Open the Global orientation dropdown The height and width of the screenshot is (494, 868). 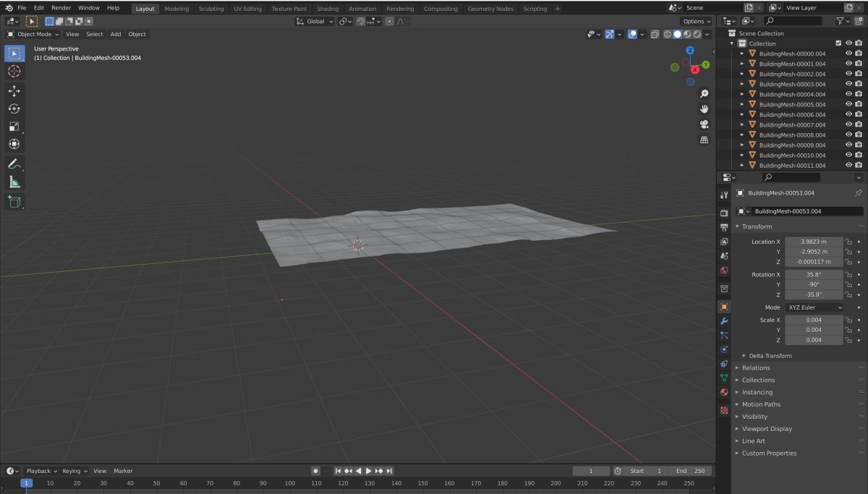pyautogui.click(x=315, y=21)
